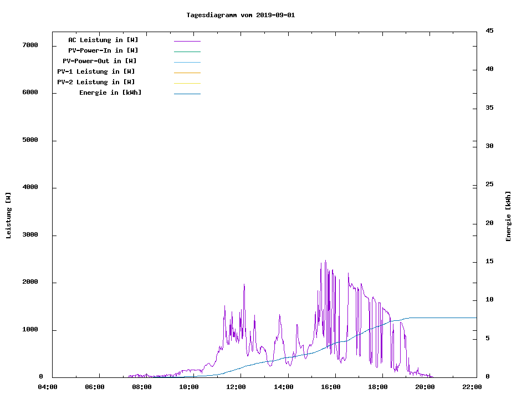Click the PV-Power-Out in [W] legend entry
The image size is (532, 399).
(100, 61)
